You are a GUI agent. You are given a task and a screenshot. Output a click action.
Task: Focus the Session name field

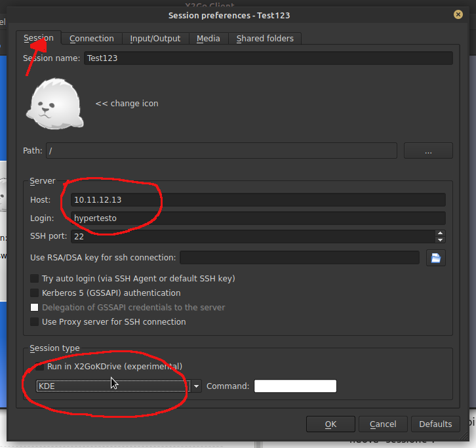(x=268, y=58)
